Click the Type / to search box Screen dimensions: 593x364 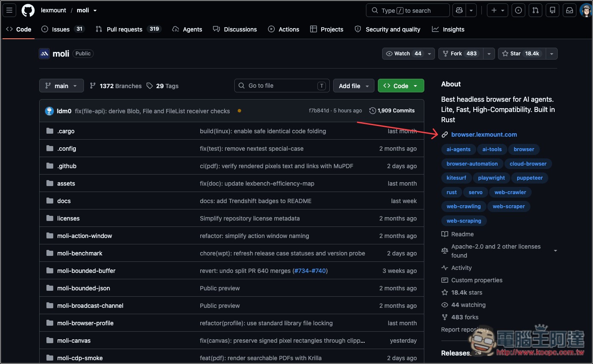(408, 10)
